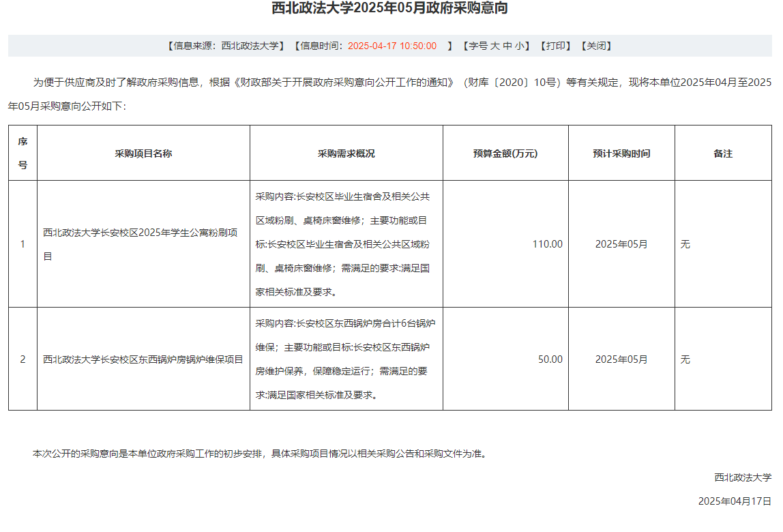Screen dimensions: 783x532
Task: Click the 序号 column header
Action: (23, 153)
